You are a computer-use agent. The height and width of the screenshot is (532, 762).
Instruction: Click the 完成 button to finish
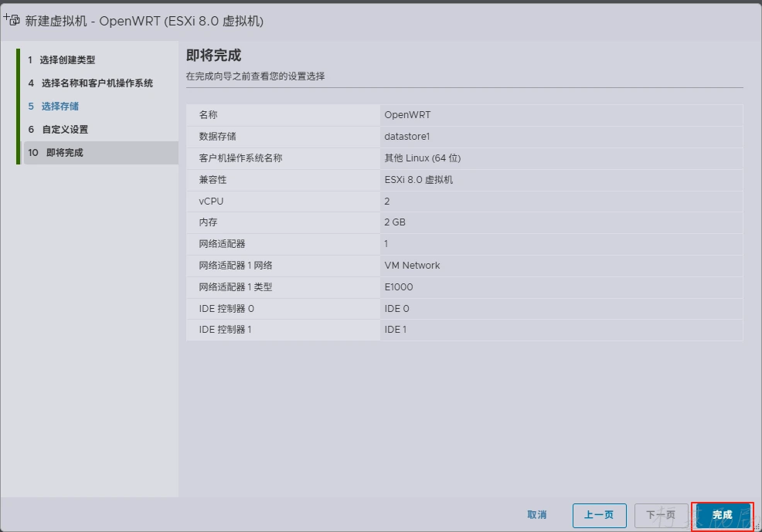click(722, 515)
